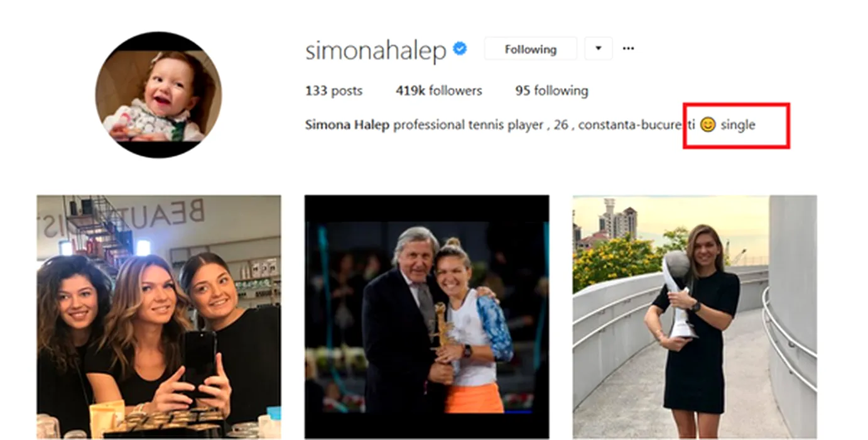Screen dimensions: 868x440
Task: Open the 95 following list
Action: click(551, 91)
